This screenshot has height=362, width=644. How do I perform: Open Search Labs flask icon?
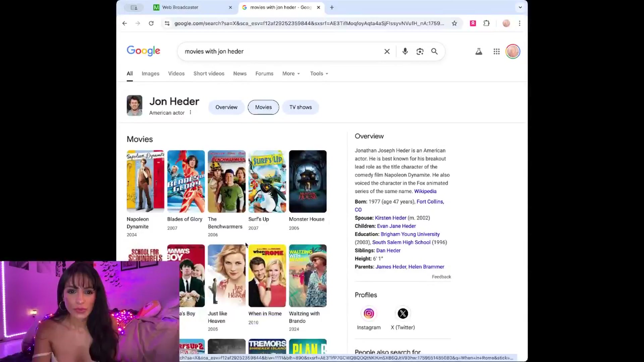coord(479,51)
